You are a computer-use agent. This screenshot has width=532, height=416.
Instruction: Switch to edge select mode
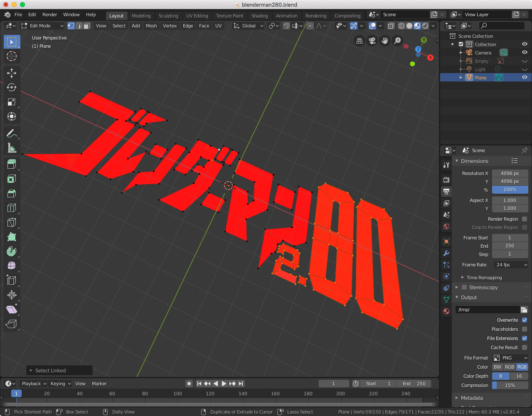click(x=79, y=26)
